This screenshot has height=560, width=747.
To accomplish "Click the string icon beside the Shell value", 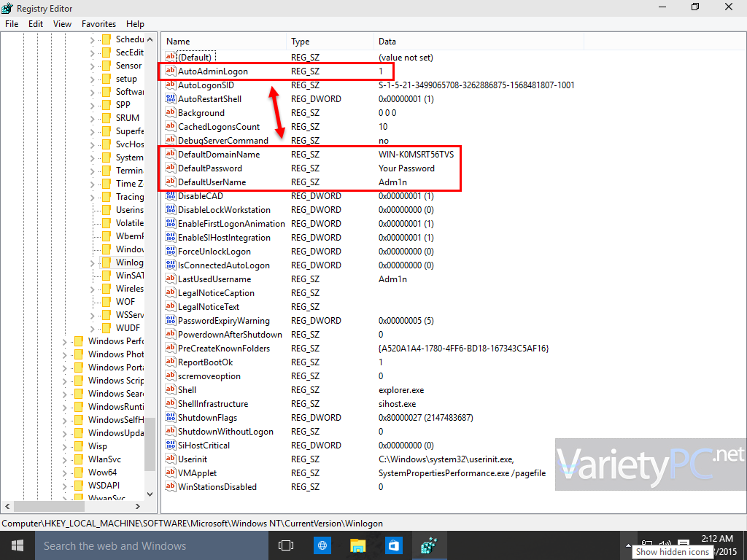I will (x=169, y=389).
